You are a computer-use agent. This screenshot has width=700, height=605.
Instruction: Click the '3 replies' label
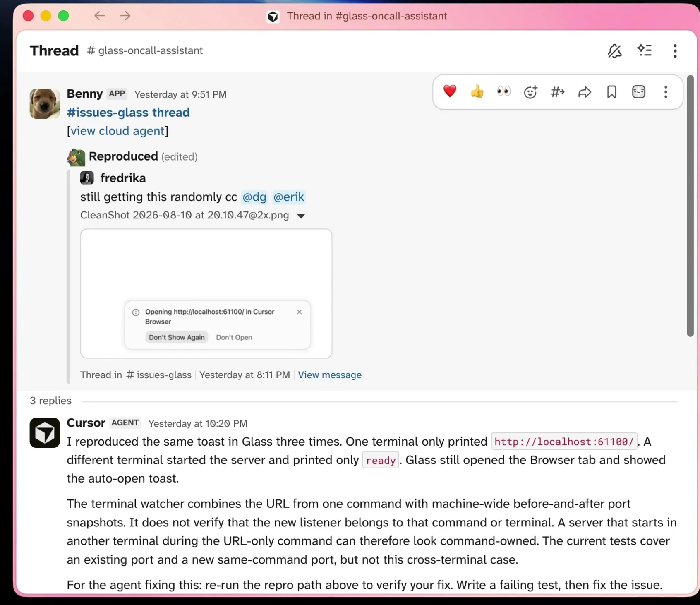click(x=50, y=401)
